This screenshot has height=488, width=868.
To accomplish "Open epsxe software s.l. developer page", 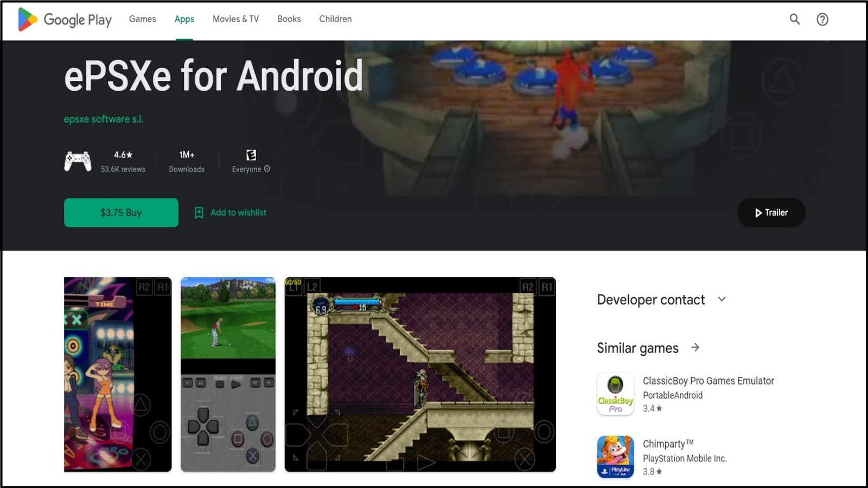I will (104, 119).
